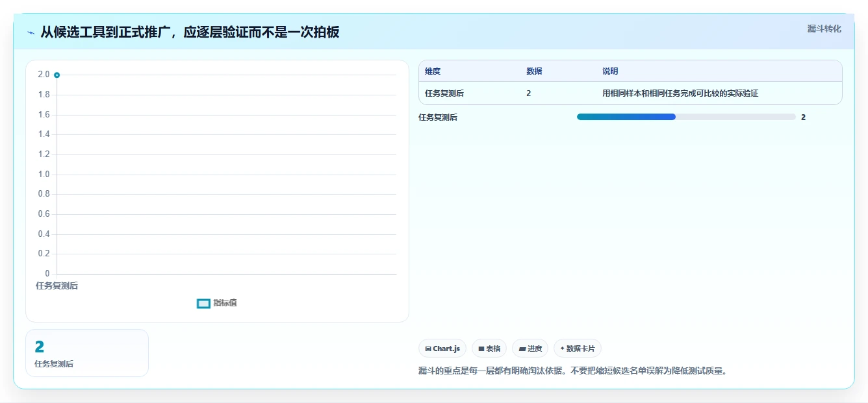Screen dimensions: 868x403
Task: Click the 表格 tag
Action: click(489, 348)
